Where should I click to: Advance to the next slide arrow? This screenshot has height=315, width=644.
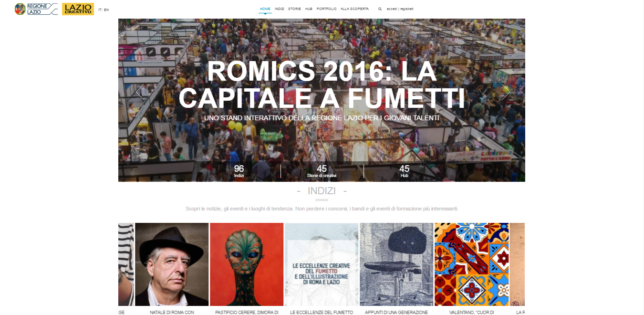tap(505, 92)
